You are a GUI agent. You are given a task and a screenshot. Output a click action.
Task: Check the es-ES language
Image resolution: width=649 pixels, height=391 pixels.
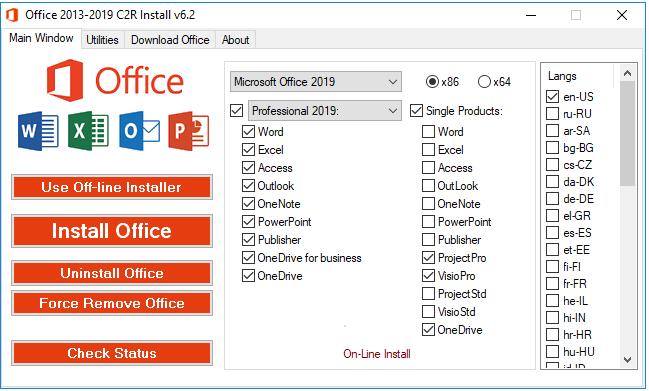coord(553,232)
